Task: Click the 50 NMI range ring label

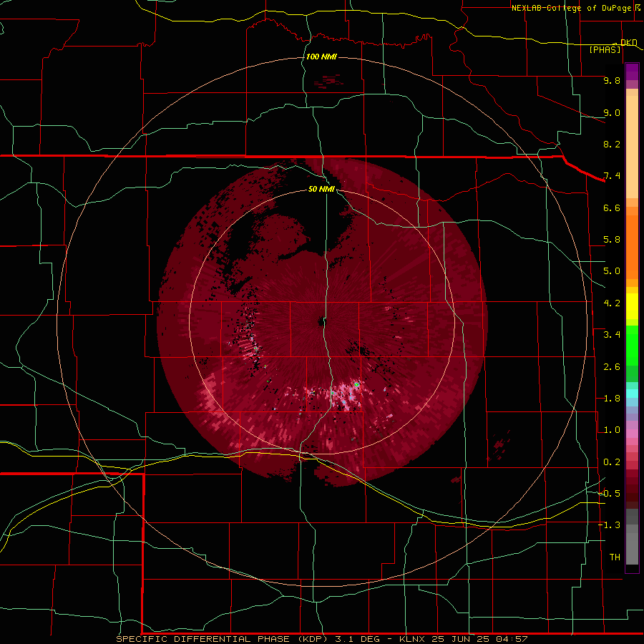Action: point(321,189)
